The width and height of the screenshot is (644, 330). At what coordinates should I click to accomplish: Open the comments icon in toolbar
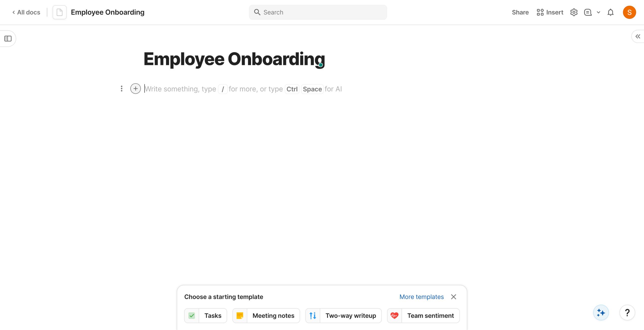[x=588, y=12]
